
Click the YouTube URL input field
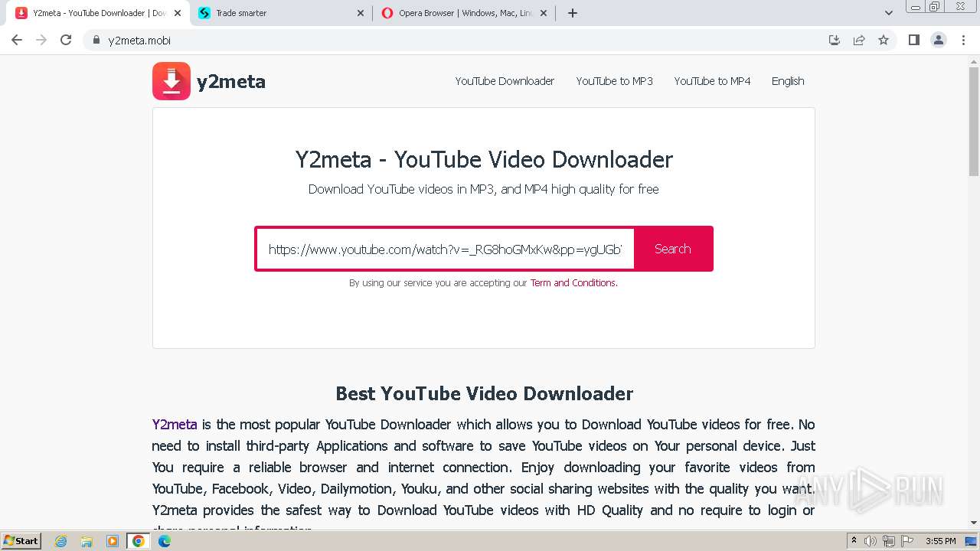(446, 249)
